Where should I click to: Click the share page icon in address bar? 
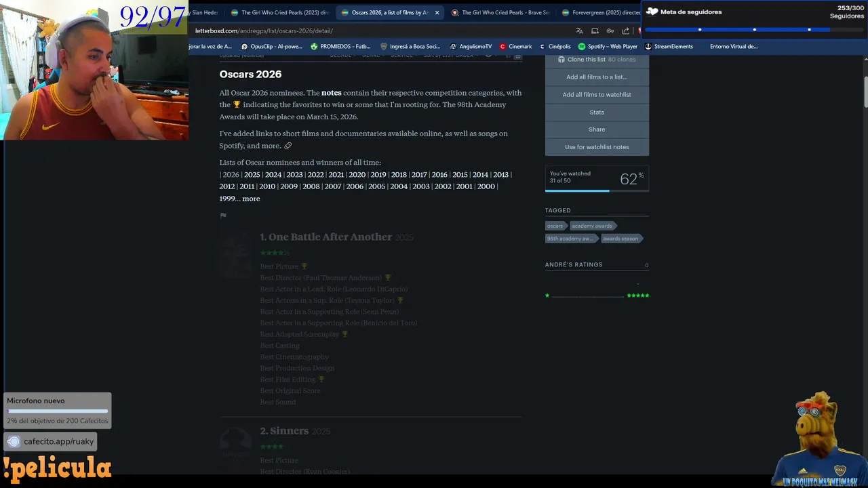coord(625,30)
